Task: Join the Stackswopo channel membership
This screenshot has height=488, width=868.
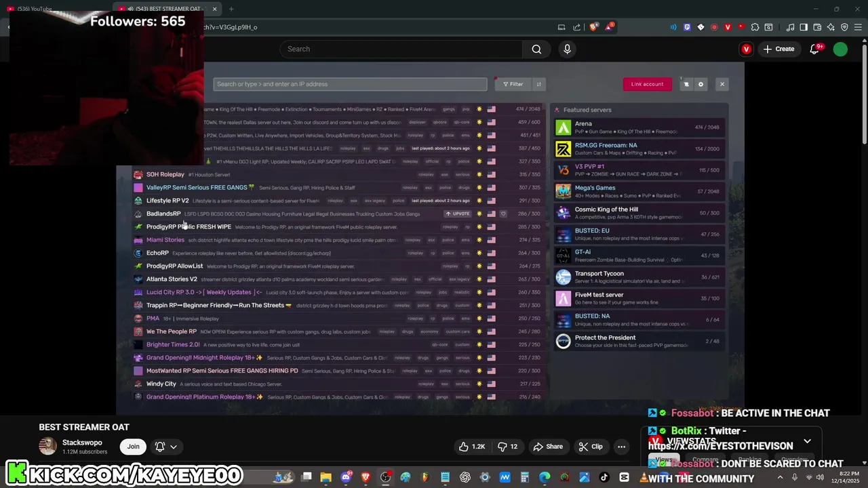Action: tap(133, 447)
